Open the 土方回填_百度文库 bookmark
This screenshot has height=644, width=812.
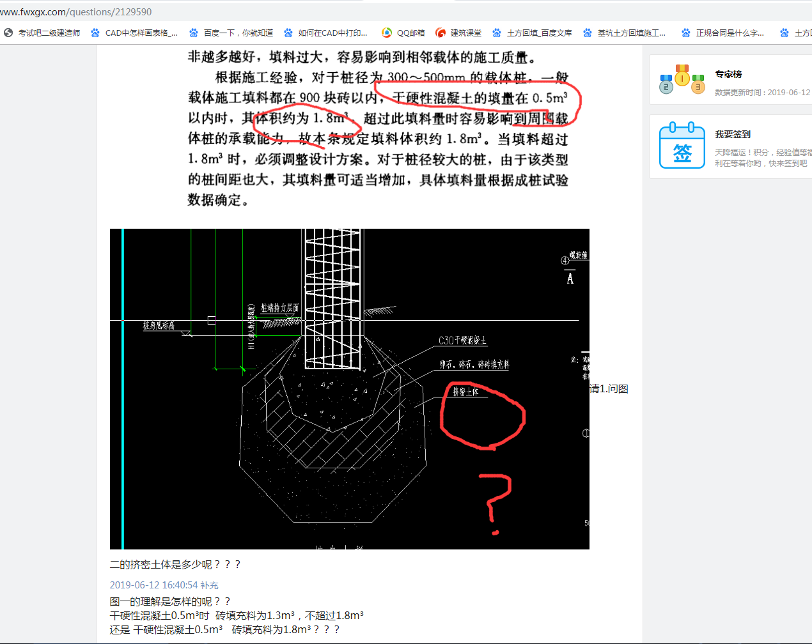(x=532, y=33)
